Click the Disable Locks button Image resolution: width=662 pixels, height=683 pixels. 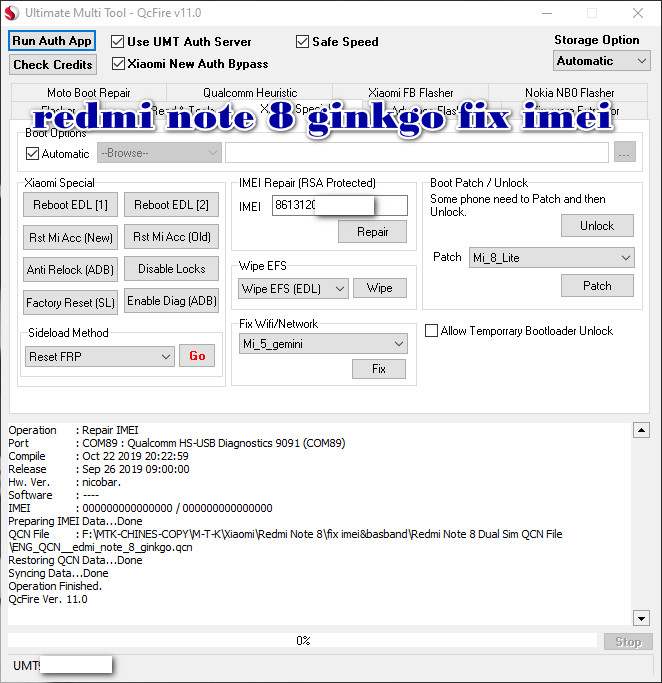171,269
